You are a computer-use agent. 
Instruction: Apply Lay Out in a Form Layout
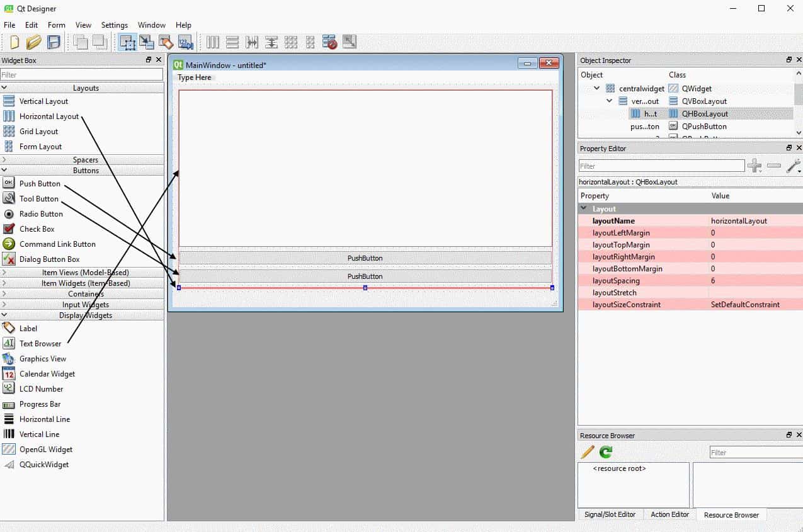(310, 42)
